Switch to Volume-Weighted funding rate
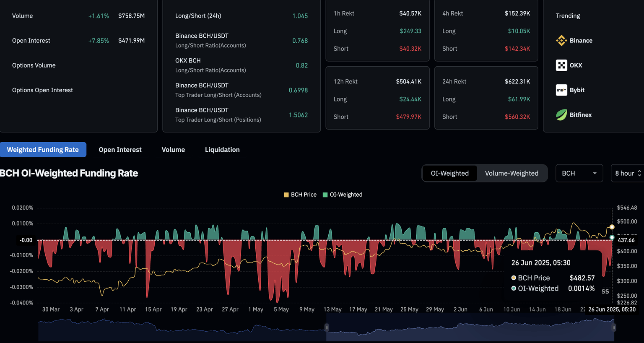This screenshot has height=343, width=644. click(512, 173)
